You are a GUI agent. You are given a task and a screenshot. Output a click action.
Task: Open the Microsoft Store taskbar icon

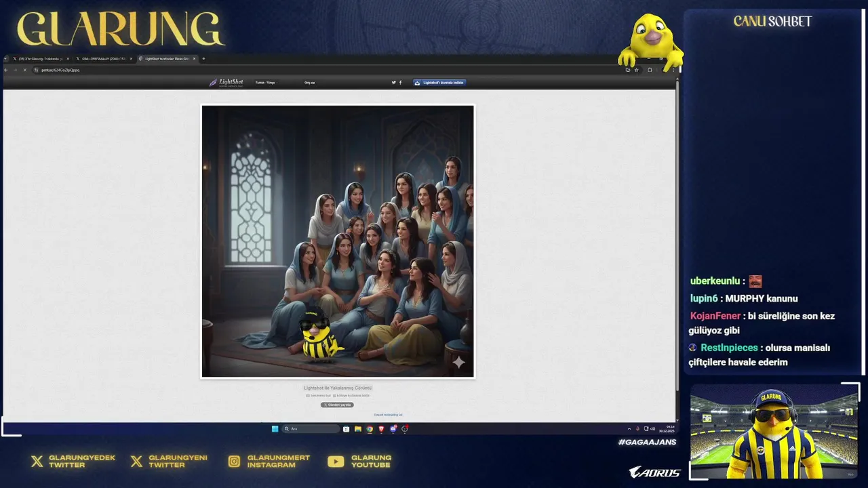[347, 429]
